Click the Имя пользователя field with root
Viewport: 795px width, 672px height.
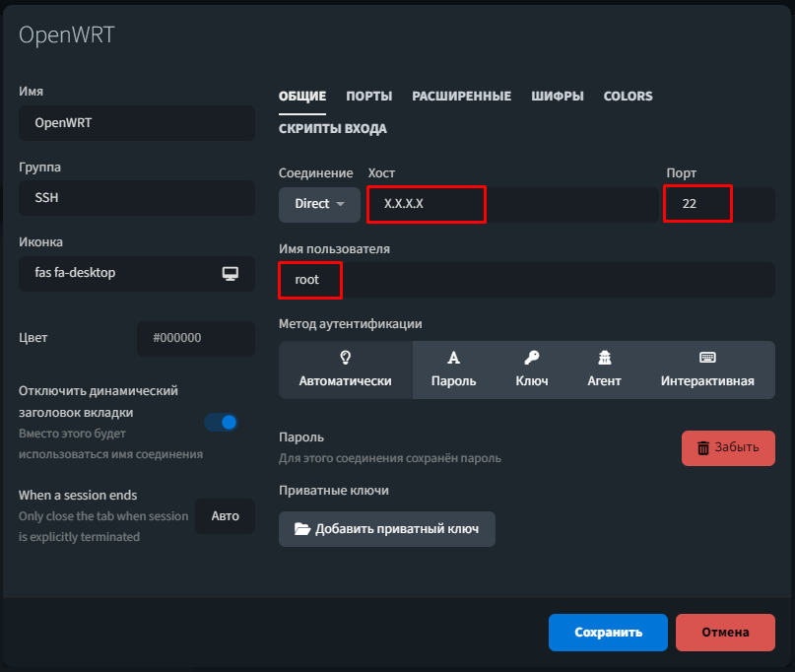[x=527, y=280]
